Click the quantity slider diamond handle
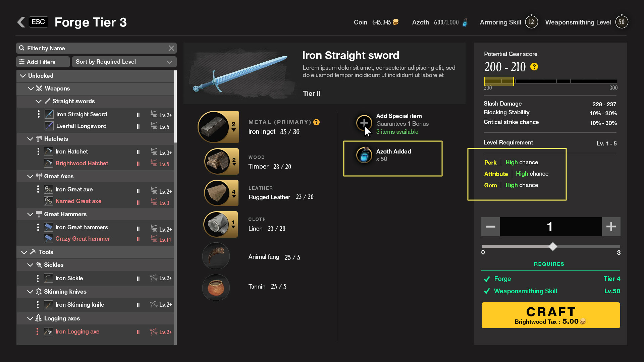The height and width of the screenshot is (362, 644). [553, 247]
